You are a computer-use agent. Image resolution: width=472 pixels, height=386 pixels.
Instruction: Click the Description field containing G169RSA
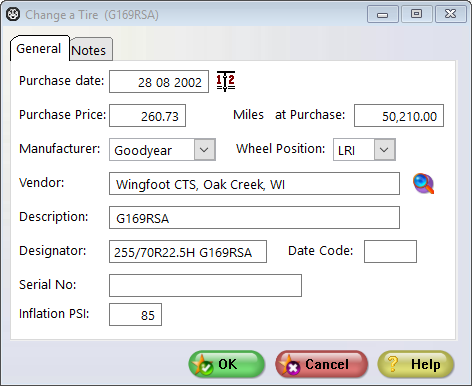point(254,218)
